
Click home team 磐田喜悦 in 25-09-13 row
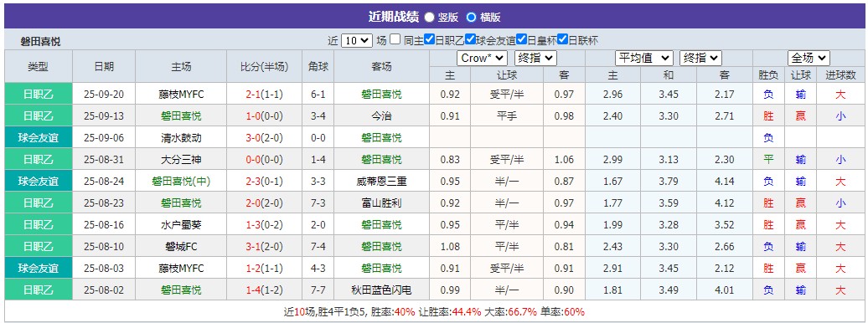click(x=181, y=116)
